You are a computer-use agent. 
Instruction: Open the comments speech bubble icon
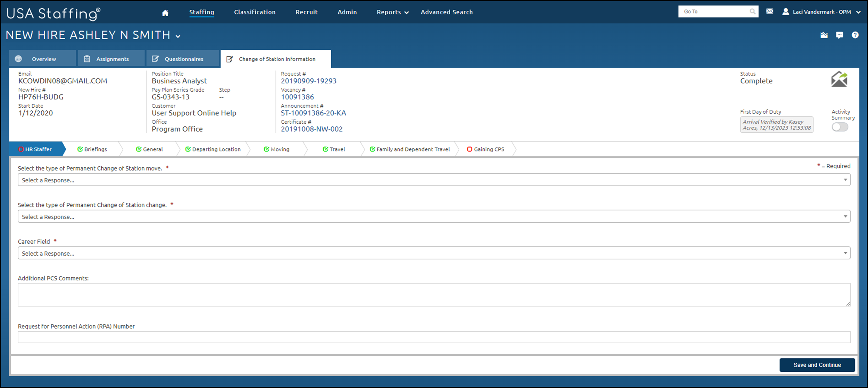coord(839,35)
